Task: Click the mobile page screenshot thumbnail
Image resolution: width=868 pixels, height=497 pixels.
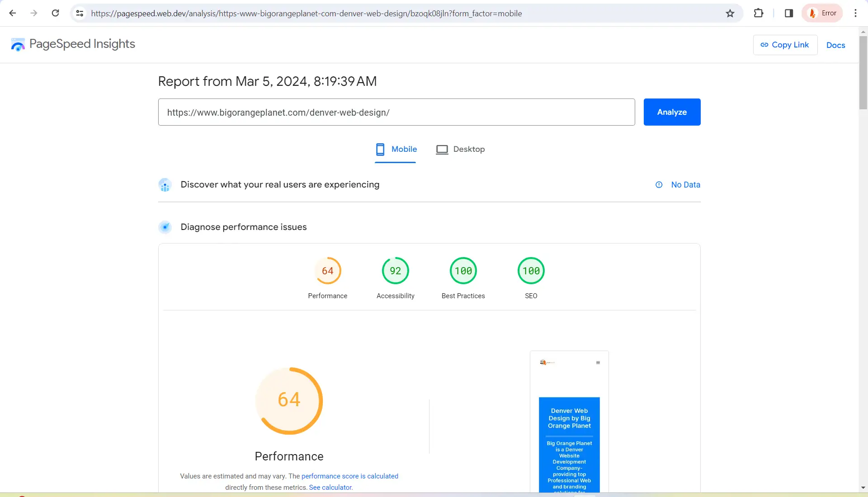Action: (x=569, y=422)
